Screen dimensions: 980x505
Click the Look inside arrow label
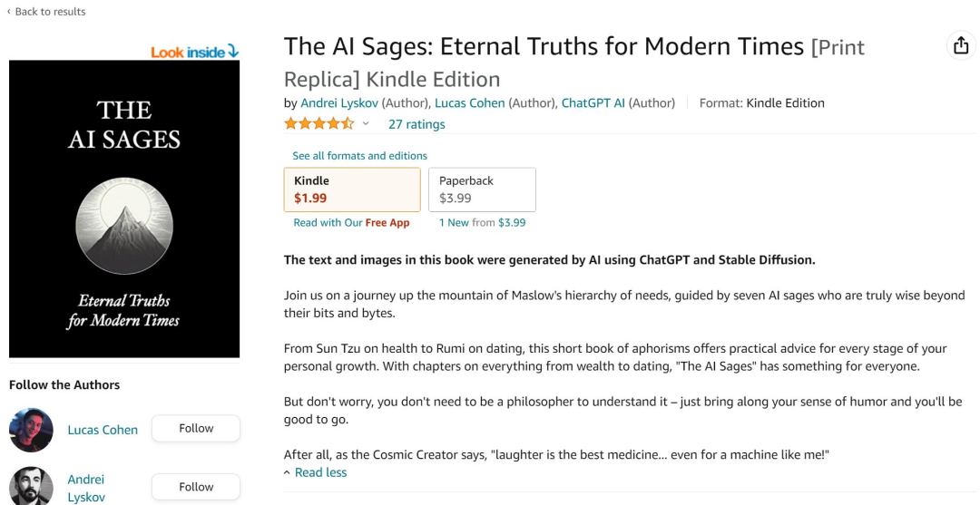pyautogui.click(x=194, y=52)
